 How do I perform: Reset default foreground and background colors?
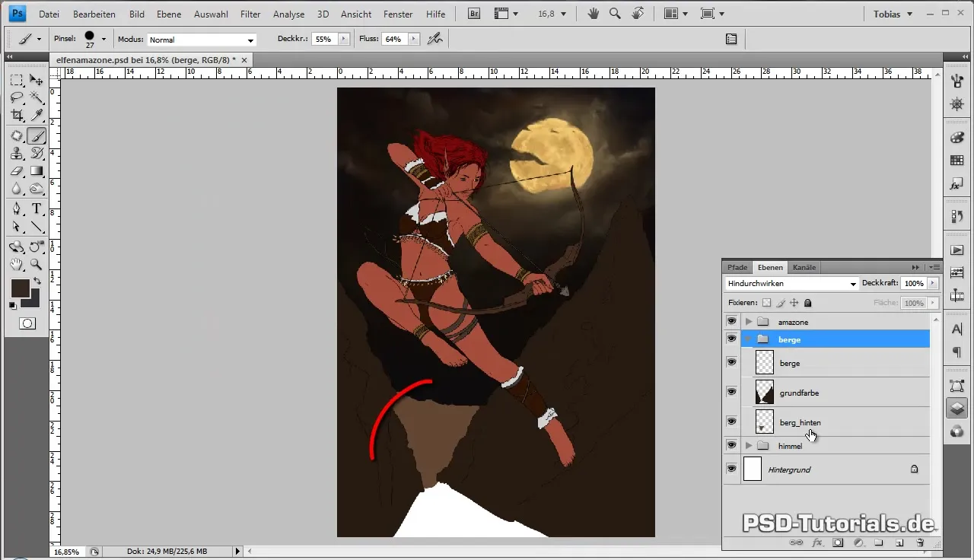[x=13, y=306]
